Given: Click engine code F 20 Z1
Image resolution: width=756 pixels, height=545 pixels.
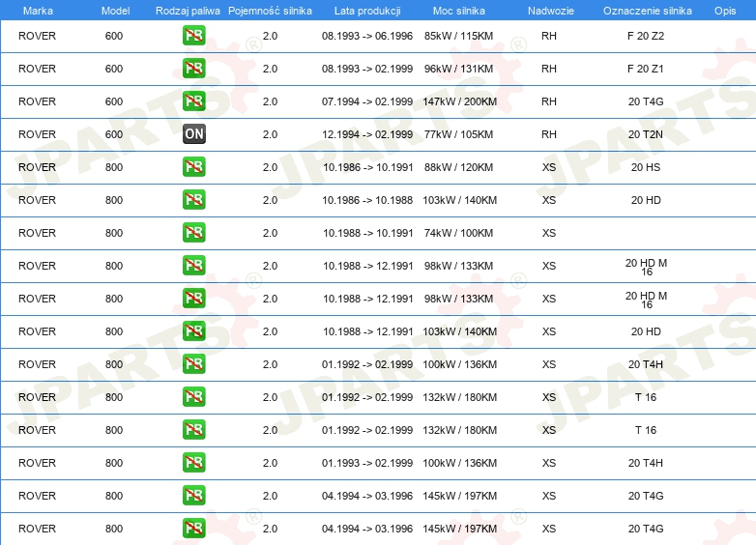Looking at the screenshot, I should point(646,69).
